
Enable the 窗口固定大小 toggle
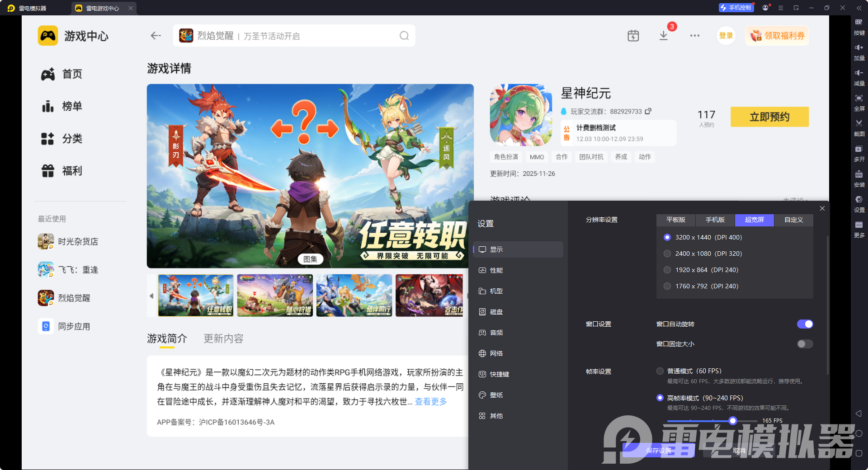pos(804,344)
